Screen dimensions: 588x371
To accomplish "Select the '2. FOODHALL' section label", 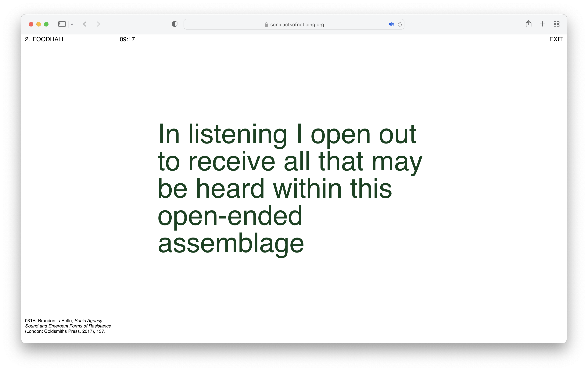I will 45,39.
